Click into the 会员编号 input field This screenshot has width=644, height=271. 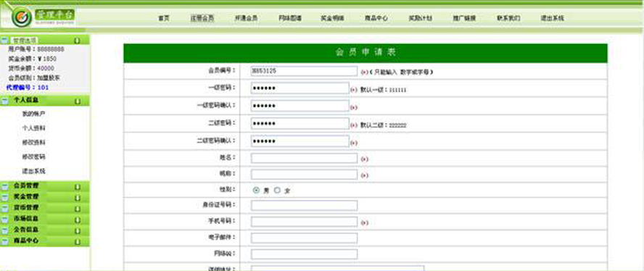pyautogui.click(x=304, y=71)
